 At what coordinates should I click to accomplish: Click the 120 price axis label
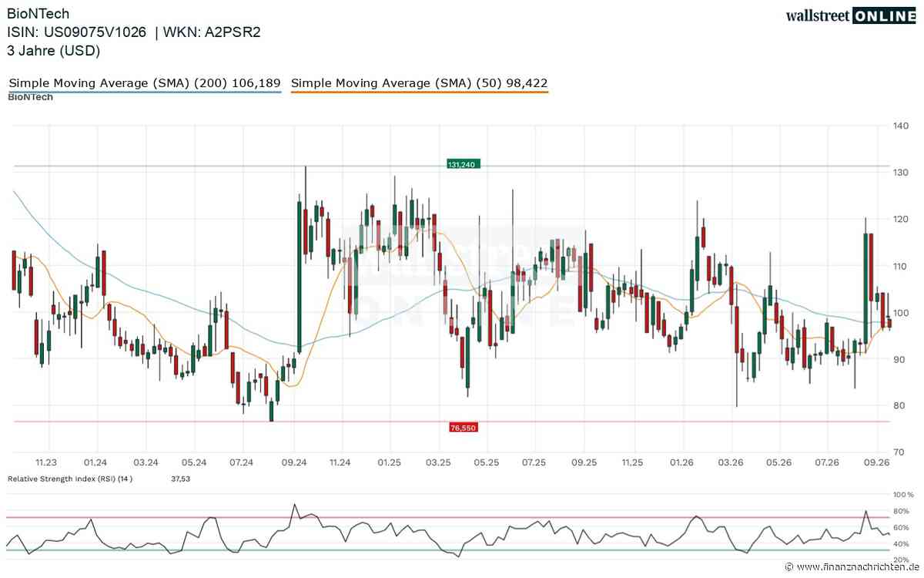click(x=902, y=220)
